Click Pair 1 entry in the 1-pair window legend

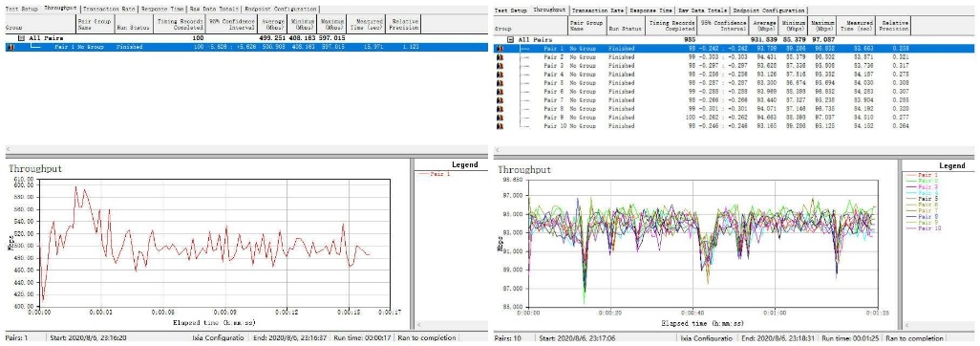[x=436, y=174]
